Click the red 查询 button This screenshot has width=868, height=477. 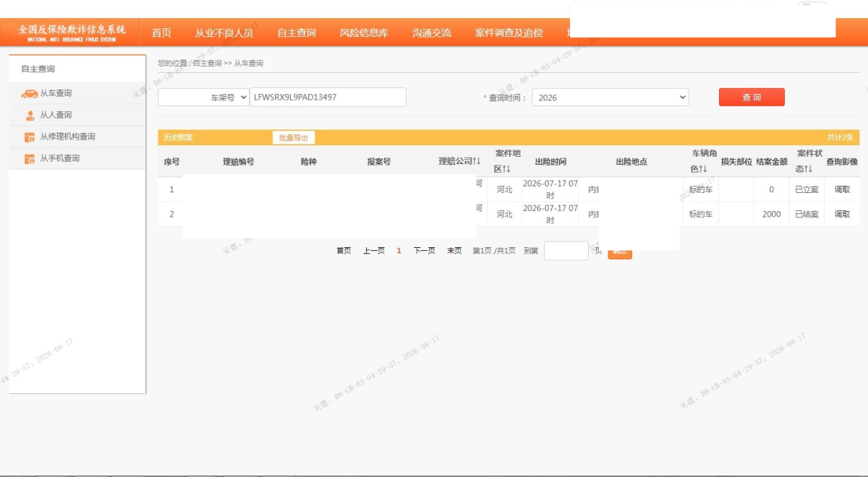pos(752,97)
